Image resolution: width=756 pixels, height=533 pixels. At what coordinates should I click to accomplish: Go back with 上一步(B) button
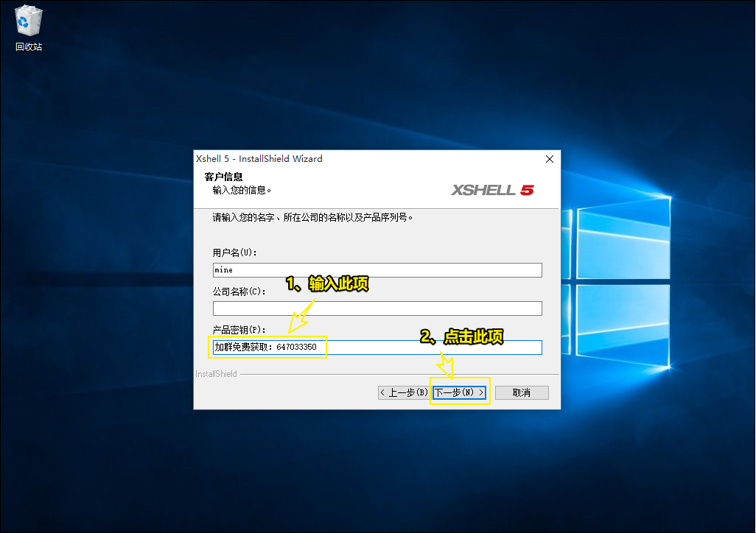(404, 392)
